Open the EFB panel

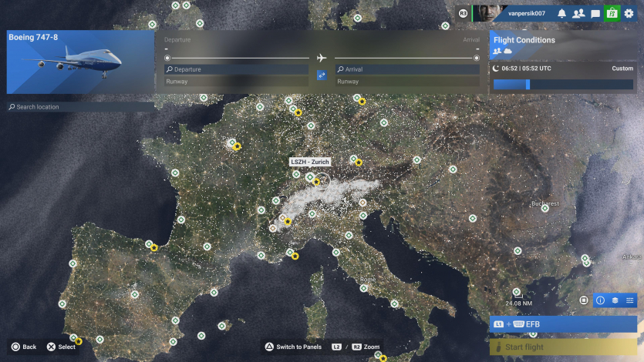pos(563,324)
